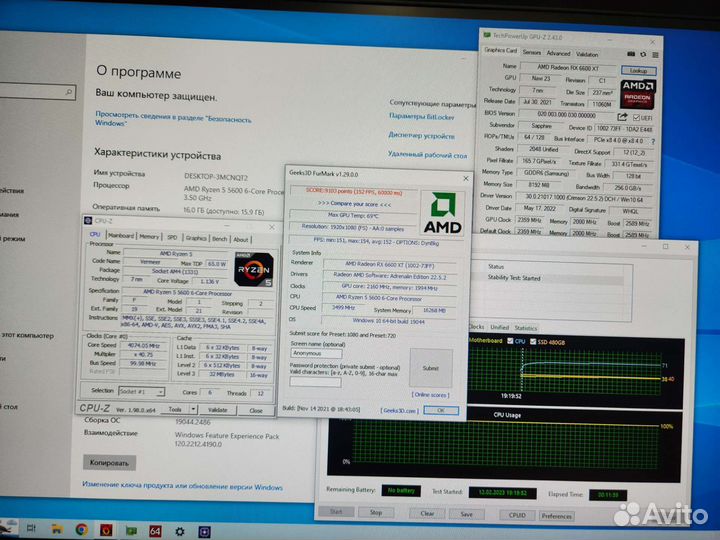Click the Bus Interface question mark icon
Screen dimensions: 720x540
click(653, 141)
